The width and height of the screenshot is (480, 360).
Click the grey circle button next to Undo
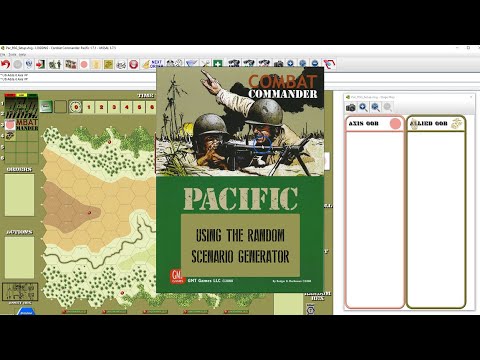pyautogui.click(x=18, y=64)
